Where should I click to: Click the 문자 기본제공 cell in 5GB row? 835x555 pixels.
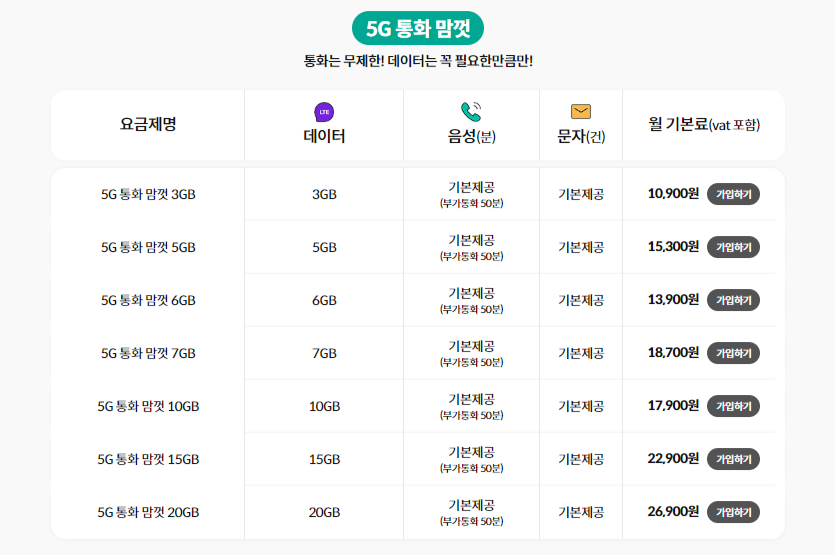581,247
